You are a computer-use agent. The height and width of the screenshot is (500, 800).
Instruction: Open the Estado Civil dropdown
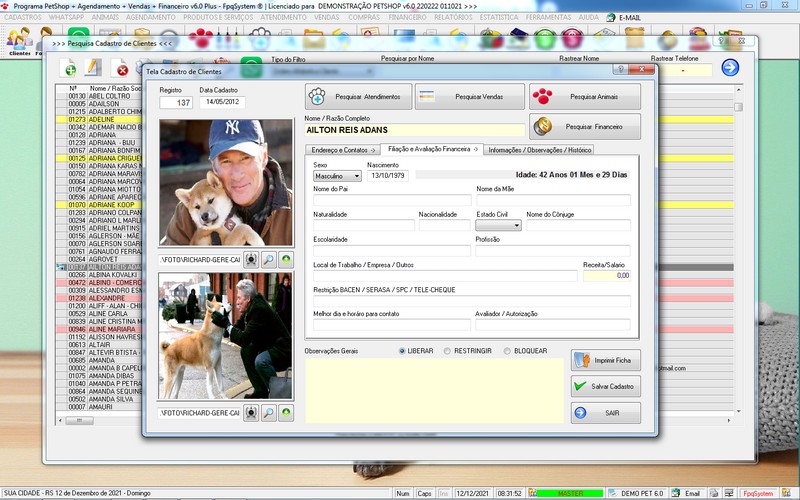tap(498, 225)
